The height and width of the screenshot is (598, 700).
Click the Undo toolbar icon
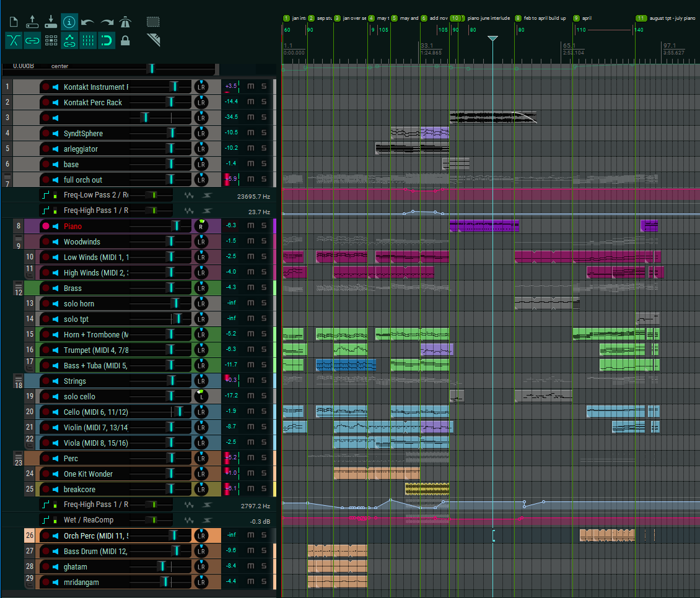click(88, 22)
